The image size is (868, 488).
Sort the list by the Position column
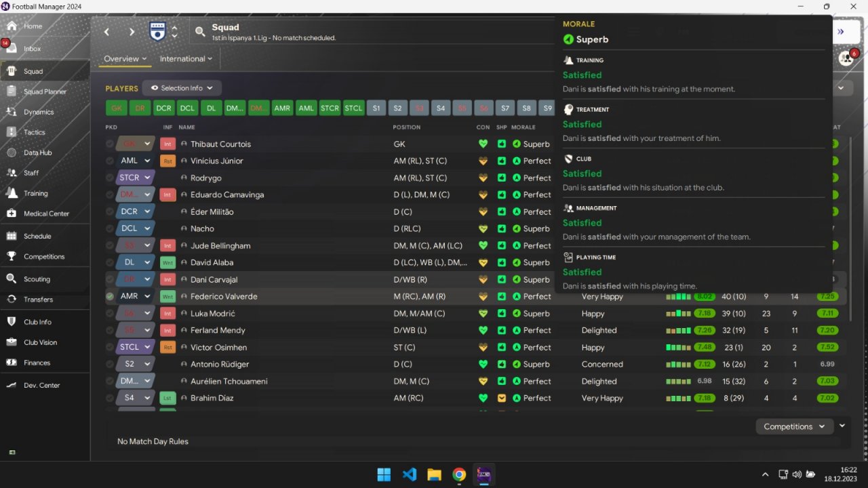click(x=407, y=127)
